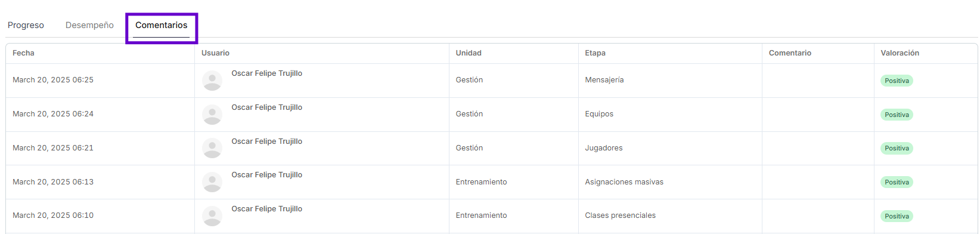Click avatar icon in 06:10 row
Image resolution: width=980 pixels, height=234 pixels.
(x=212, y=216)
